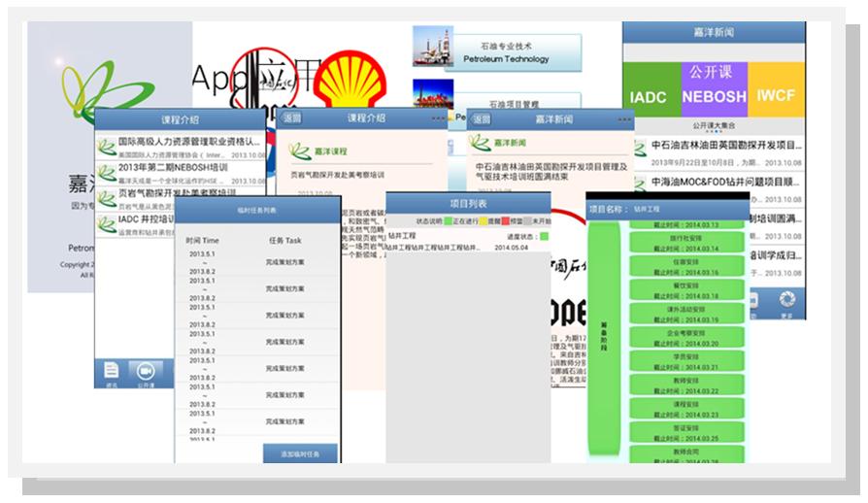The height and width of the screenshot is (503, 868).
Task: Open task with deadline 2014.03.21
Action: coord(687,362)
